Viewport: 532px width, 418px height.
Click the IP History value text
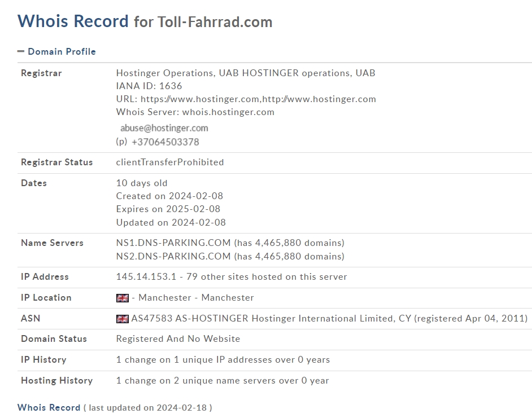coord(223,360)
